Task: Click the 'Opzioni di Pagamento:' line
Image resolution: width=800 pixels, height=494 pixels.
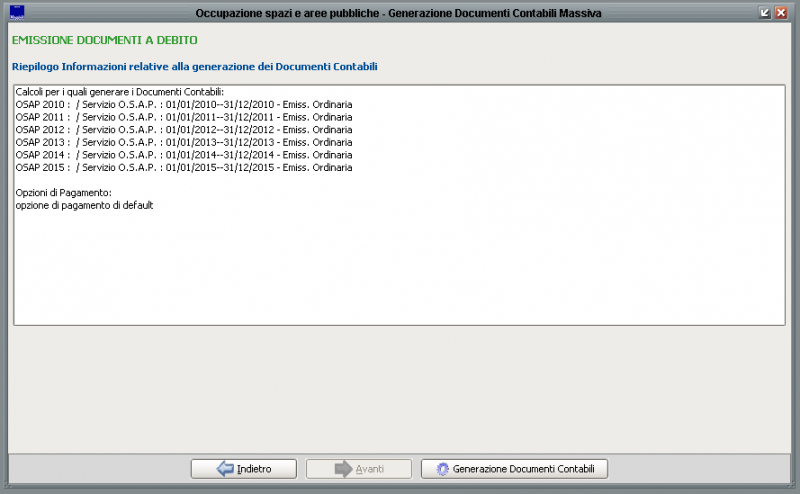Action: [x=63, y=193]
